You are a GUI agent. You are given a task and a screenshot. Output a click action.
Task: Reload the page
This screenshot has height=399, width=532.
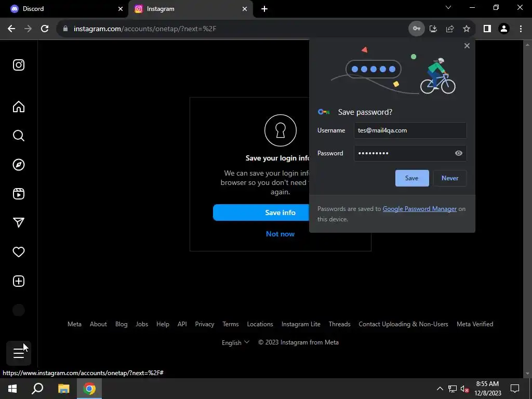pyautogui.click(x=45, y=29)
